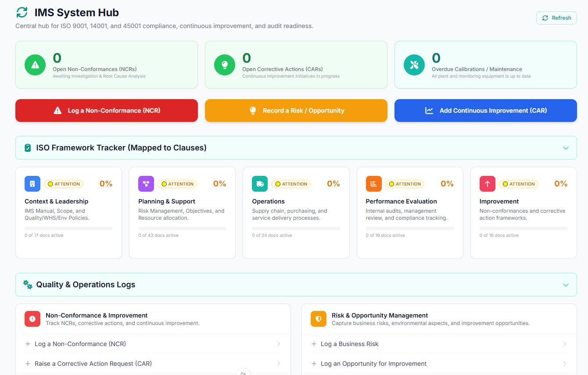Expand the Log a Business Risk row arrow

pos(566,344)
